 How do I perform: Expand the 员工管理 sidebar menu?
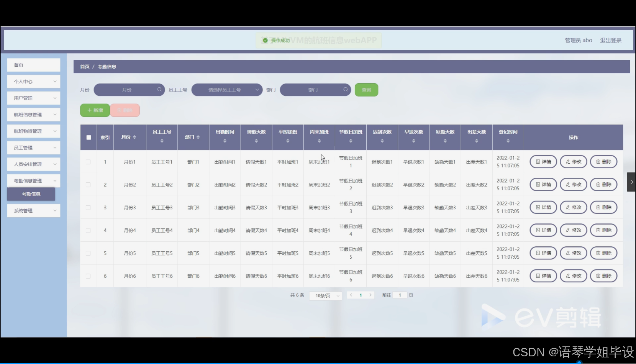click(34, 148)
